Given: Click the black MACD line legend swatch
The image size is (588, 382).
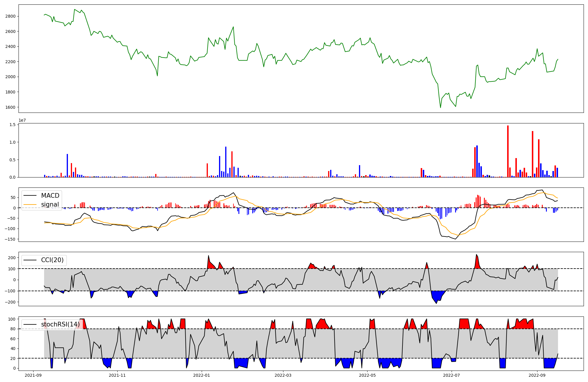Looking at the screenshot, I should pyautogui.click(x=30, y=196).
